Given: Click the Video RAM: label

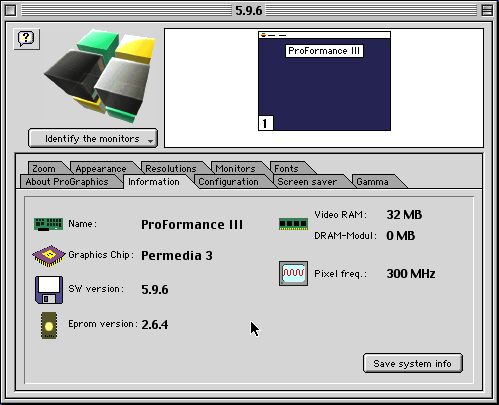Looking at the screenshot, I should [x=340, y=214].
